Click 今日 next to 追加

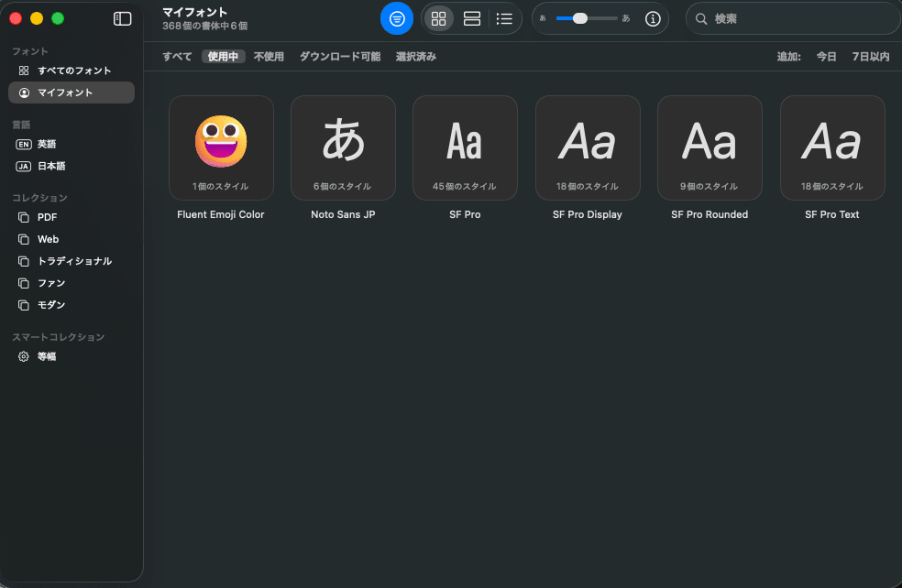[826, 56]
